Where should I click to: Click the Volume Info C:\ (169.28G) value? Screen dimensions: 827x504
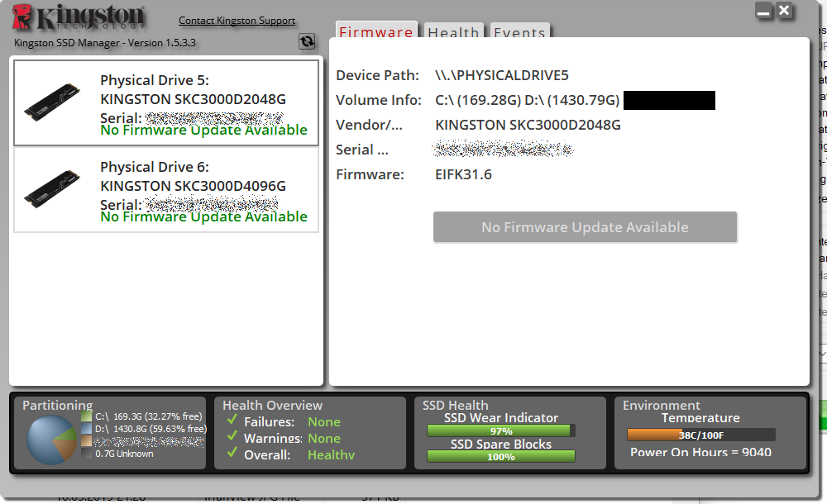528,100
